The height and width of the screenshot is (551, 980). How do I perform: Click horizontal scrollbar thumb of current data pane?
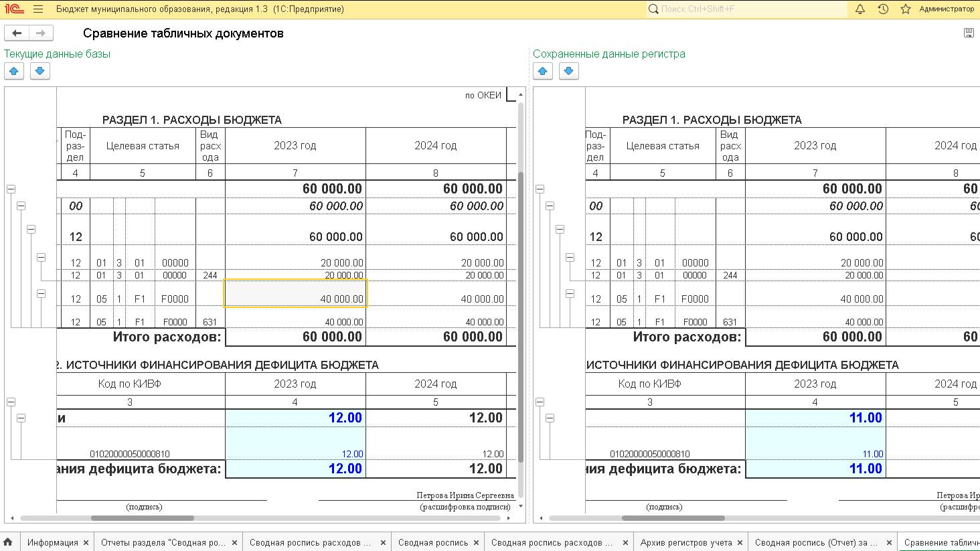click(x=143, y=518)
